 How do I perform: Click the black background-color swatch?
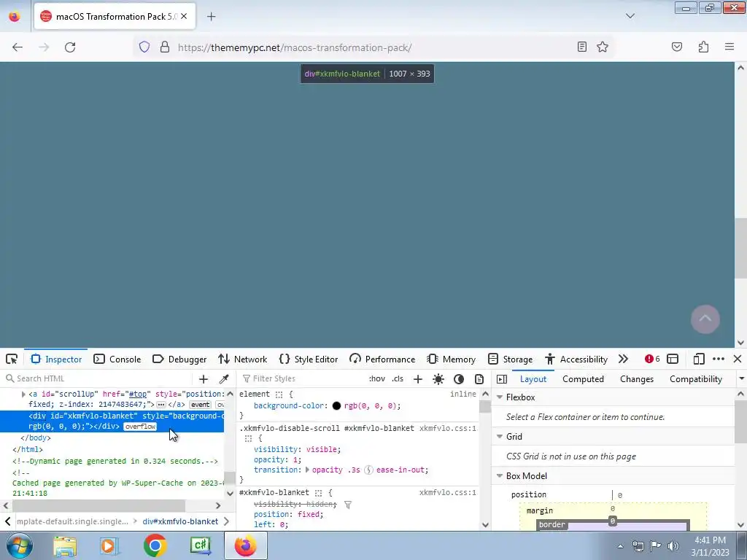pyautogui.click(x=336, y=406)
